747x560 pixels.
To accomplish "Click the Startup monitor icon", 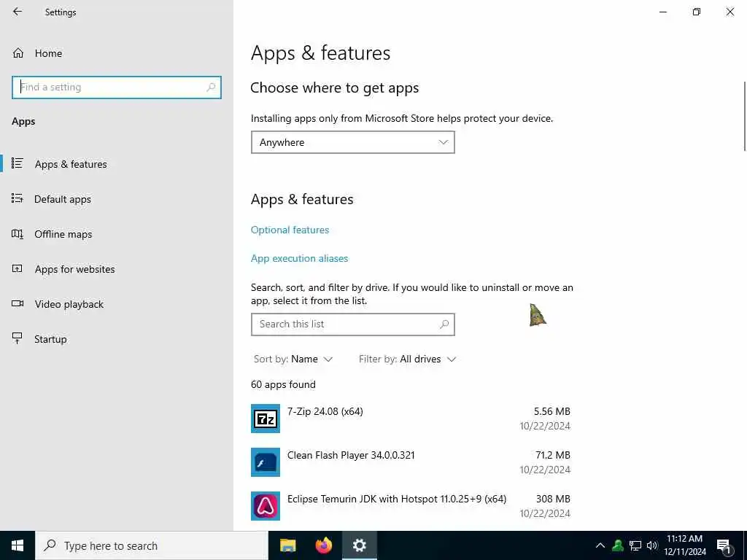I will [18, 338].
